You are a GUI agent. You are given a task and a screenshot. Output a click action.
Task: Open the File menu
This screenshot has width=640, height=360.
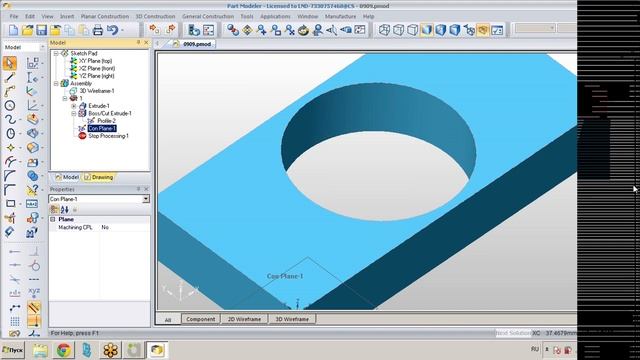tap(14, 16)
